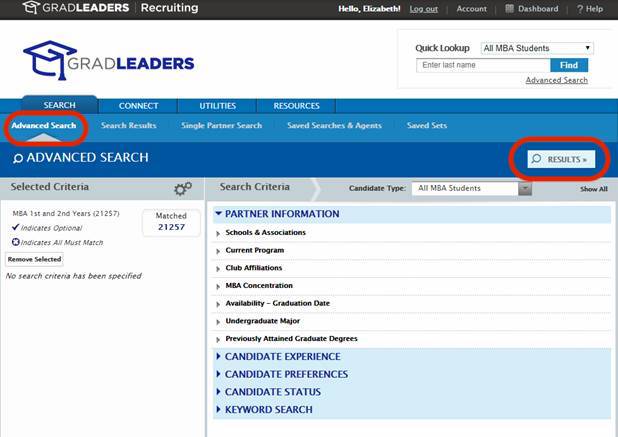Click the Indicates Optional checkmark legend

pos(47,228)
